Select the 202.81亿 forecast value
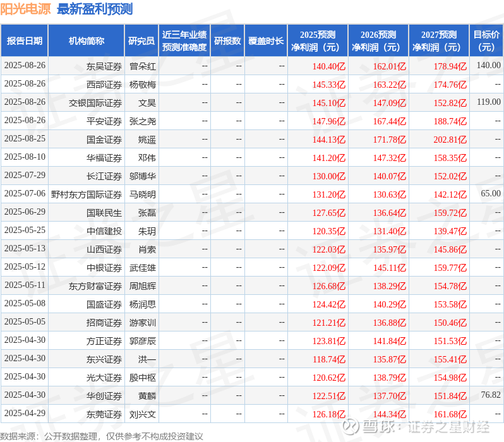The height and width of the screenshot is (442, 504). 450,140
